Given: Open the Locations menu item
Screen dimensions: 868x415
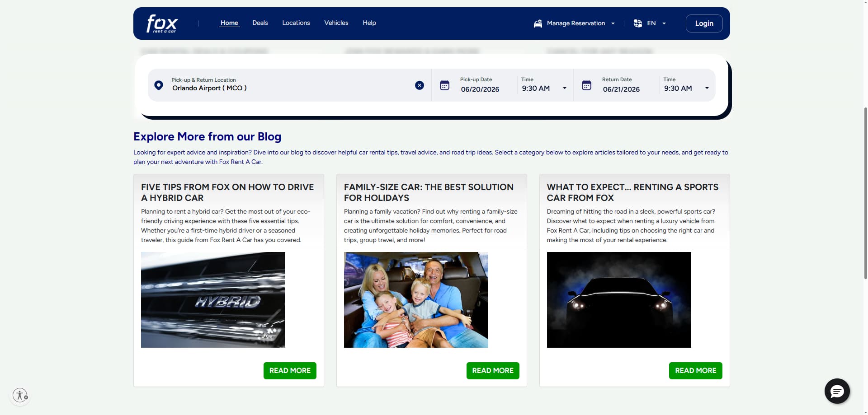Looking at the screenshot, I should click(296, 23).
